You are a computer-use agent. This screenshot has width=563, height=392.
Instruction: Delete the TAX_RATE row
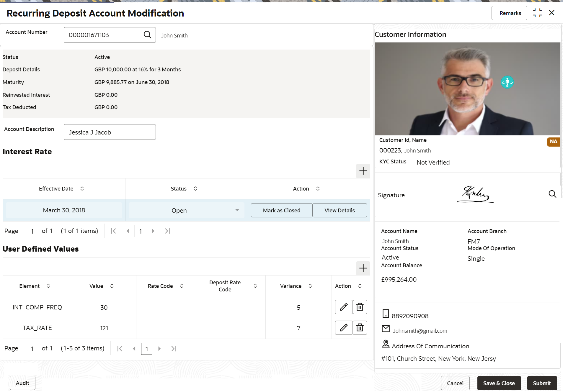pyautogui.click(x=360, y=328)
